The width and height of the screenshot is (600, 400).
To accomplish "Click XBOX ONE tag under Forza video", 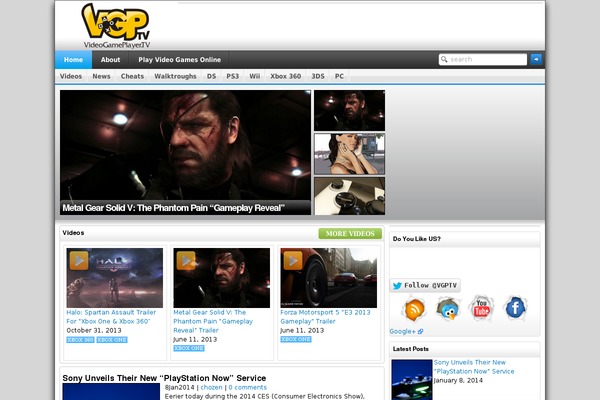I will click(295, 340).
